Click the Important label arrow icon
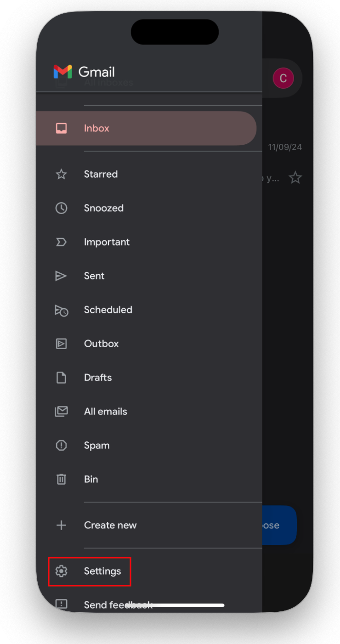 (x=61, y=242)
